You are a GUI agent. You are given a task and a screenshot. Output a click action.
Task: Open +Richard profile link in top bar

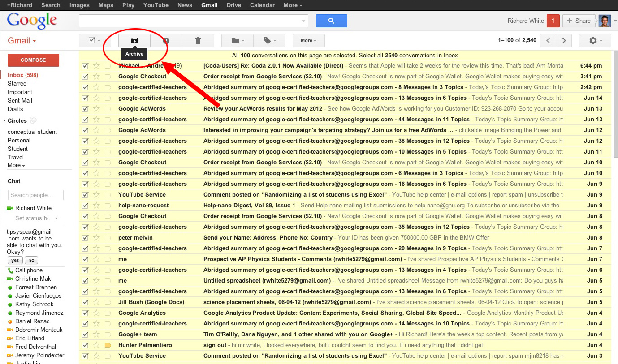coord(19,5)
